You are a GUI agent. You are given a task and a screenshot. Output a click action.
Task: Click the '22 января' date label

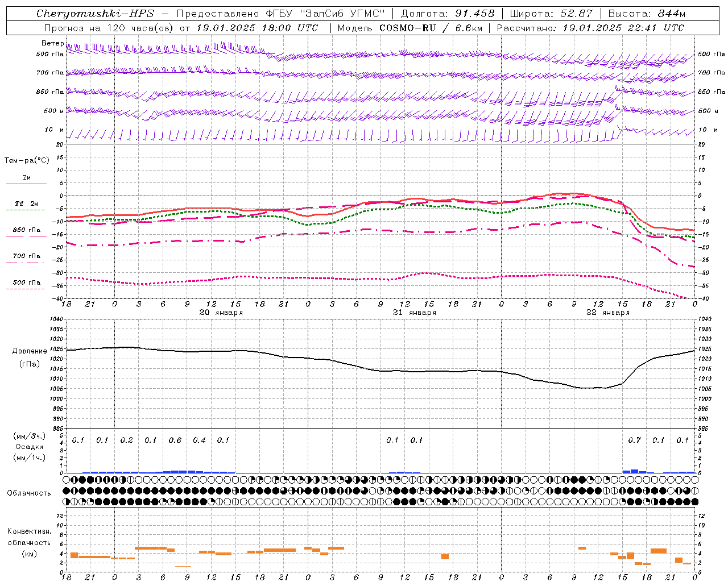click(608, 313)
